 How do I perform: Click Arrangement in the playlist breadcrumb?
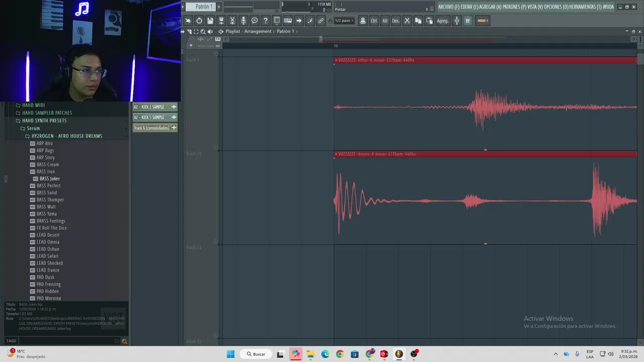tap(258, 31)
